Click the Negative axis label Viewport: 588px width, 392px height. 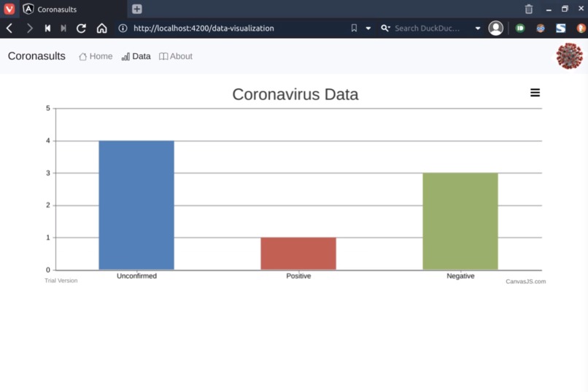460,276
